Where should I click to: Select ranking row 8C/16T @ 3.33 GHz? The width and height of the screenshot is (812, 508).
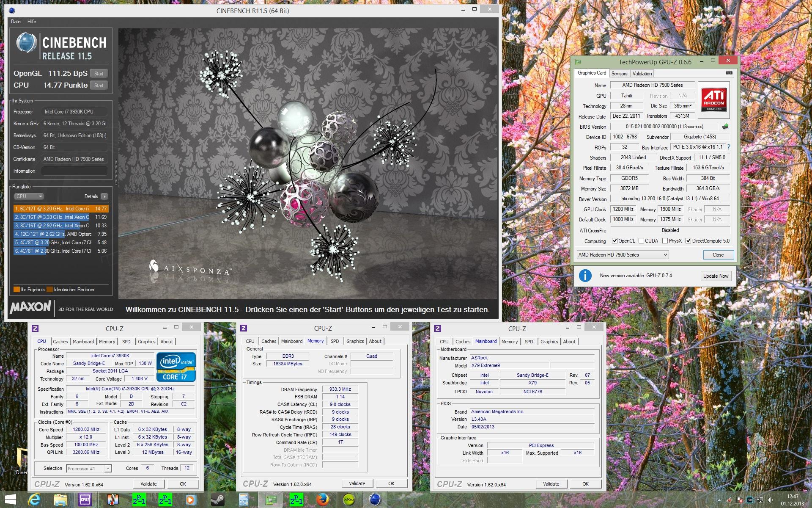[x=61, y=217]
